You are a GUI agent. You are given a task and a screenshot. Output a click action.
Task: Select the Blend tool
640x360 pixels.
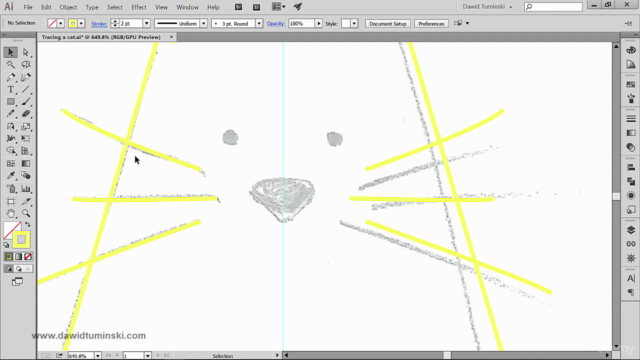tap(26, 176)
